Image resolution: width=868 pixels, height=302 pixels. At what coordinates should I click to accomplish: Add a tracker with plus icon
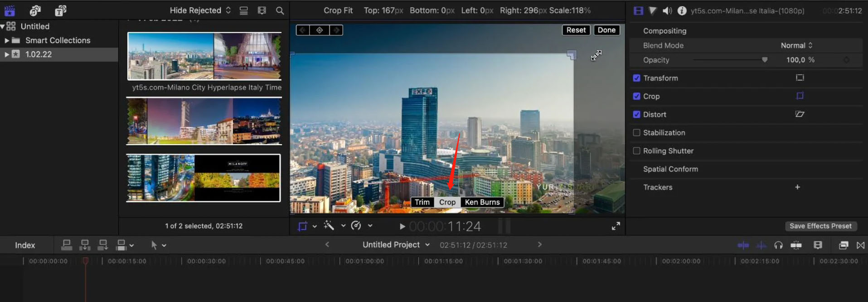click(797, 187)
